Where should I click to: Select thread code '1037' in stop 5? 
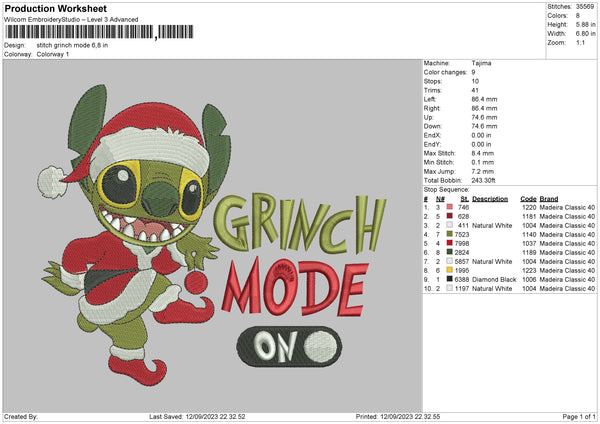click(x=529, y=243)
